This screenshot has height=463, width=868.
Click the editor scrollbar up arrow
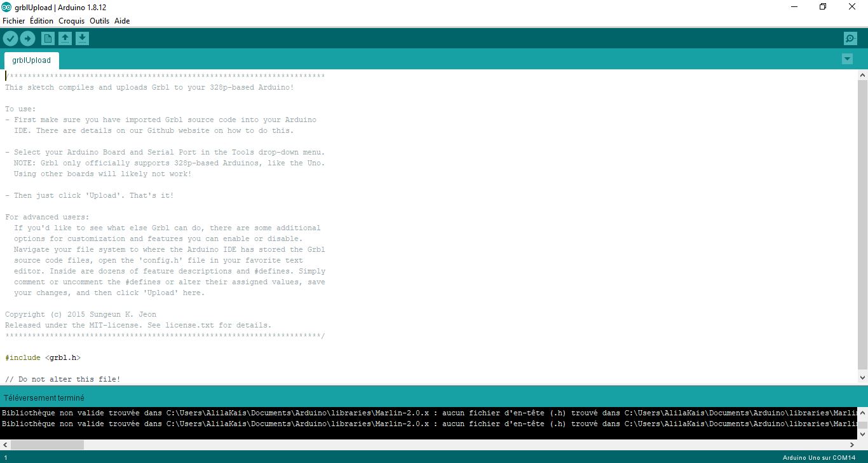[x=862, y=75]
